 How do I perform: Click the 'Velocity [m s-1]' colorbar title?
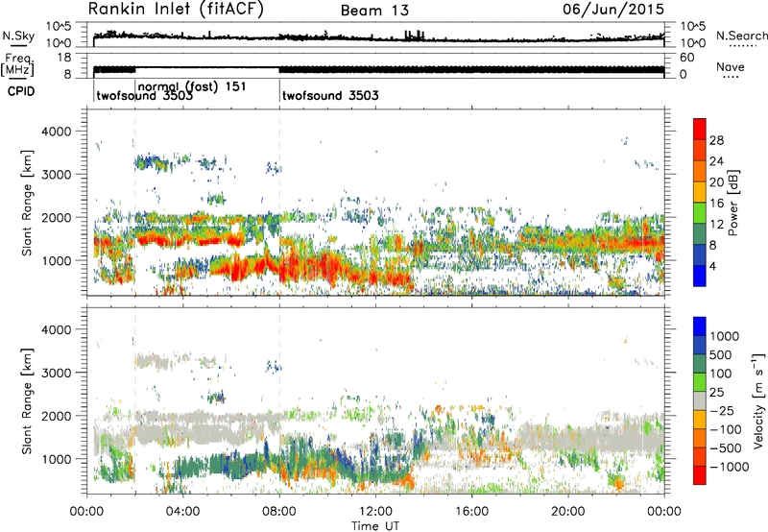pyautogui.click(x=758, y=400)
